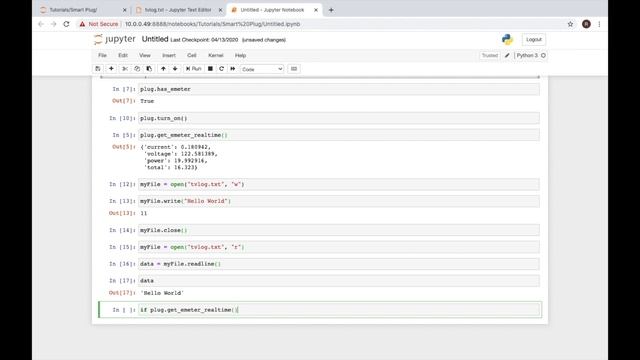Switch to the tvlog.txt Jupyter Text Editor tab
Viewport: 640px width, 360px height.
[x=178, y=10]
